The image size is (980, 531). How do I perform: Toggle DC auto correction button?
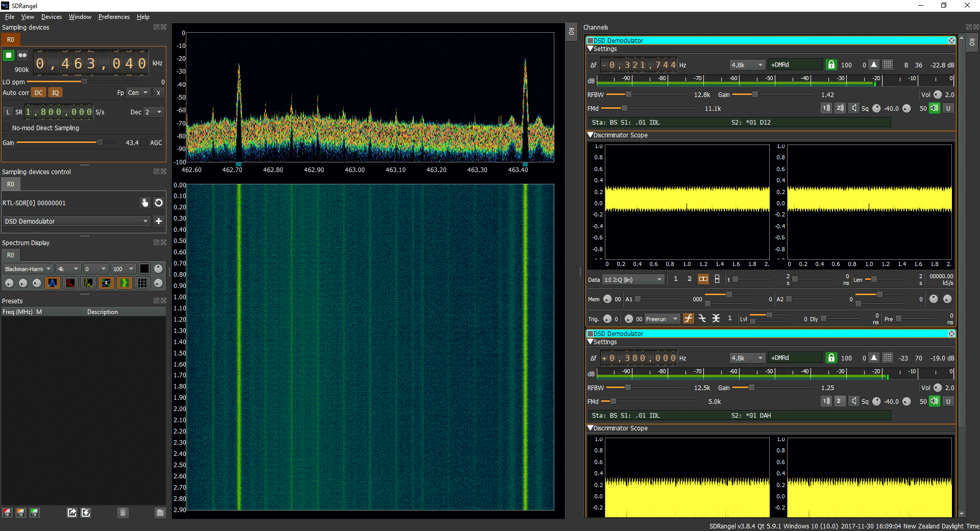38,93
